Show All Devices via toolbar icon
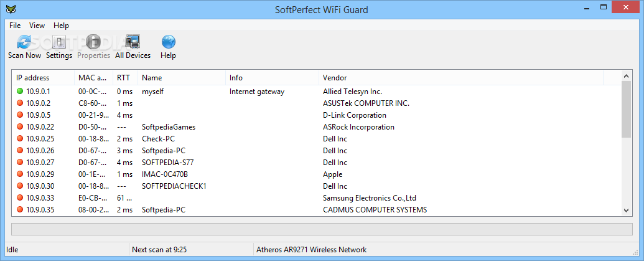Image resolution: width=644 pixels, height=261 pixels. coord(133,42)
